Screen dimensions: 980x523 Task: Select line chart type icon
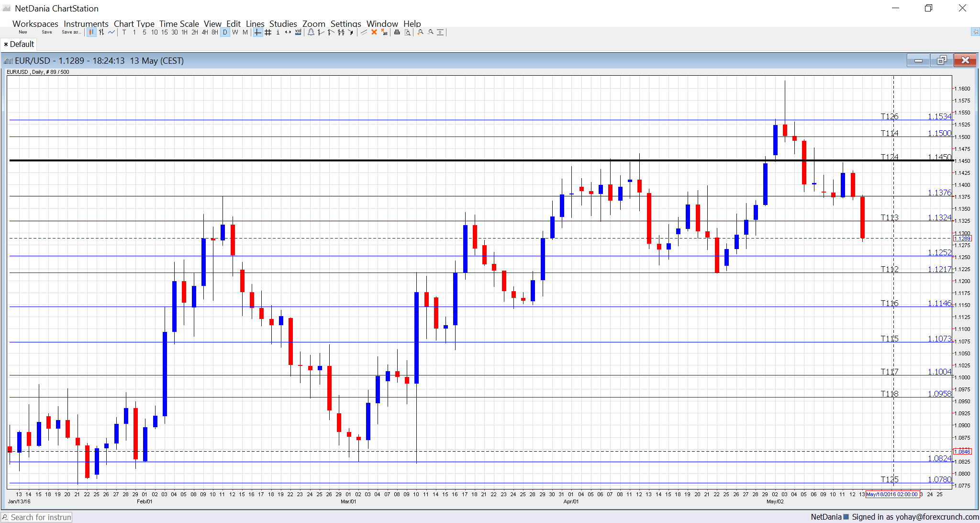[111, 32]
